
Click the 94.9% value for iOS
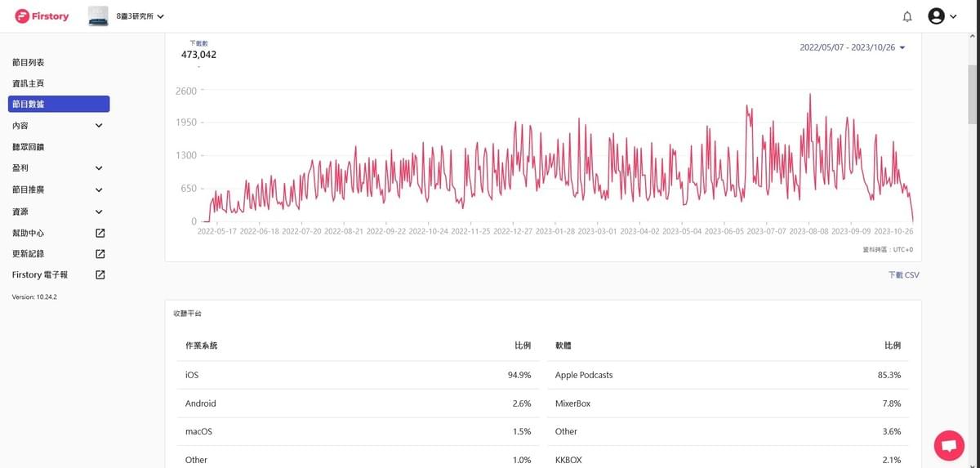click(519, 375)
